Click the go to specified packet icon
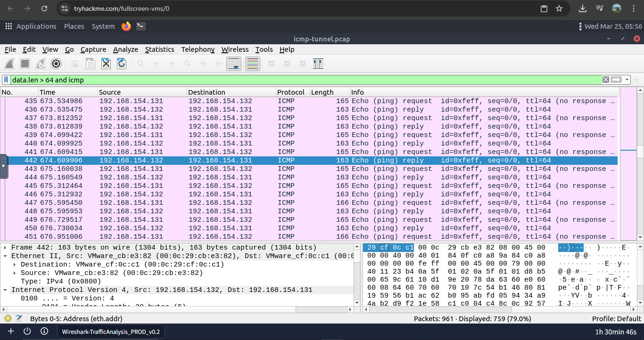 (x=187, y=64)
